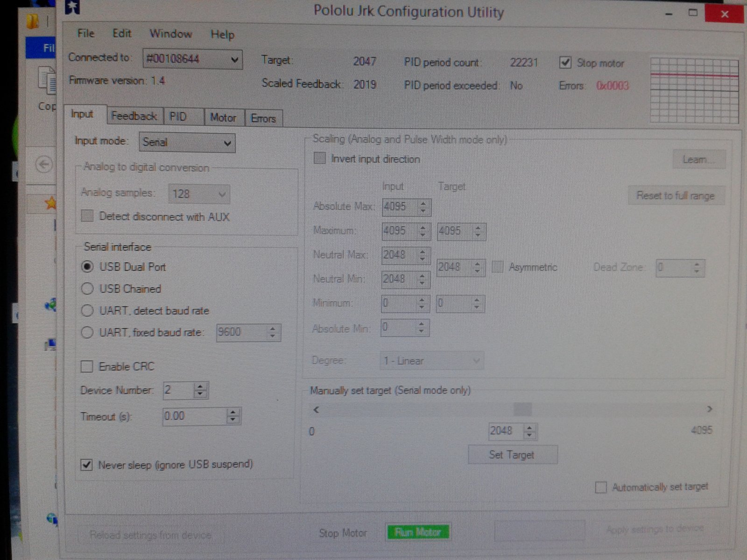Open the Help menu
This screenshot has width=747, height=560.
[222, 35]
